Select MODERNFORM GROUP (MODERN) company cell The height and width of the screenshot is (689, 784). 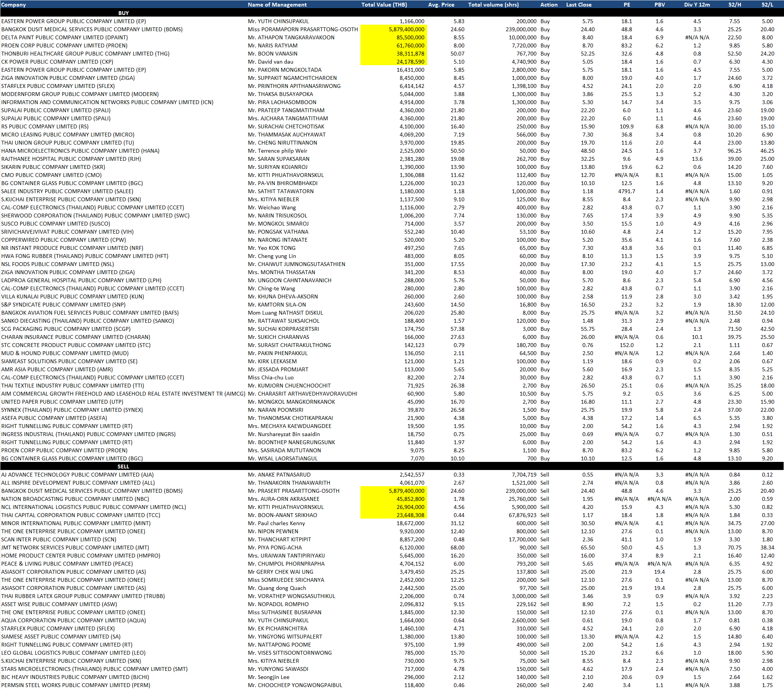pyautogui.click(x=80, y=94)
